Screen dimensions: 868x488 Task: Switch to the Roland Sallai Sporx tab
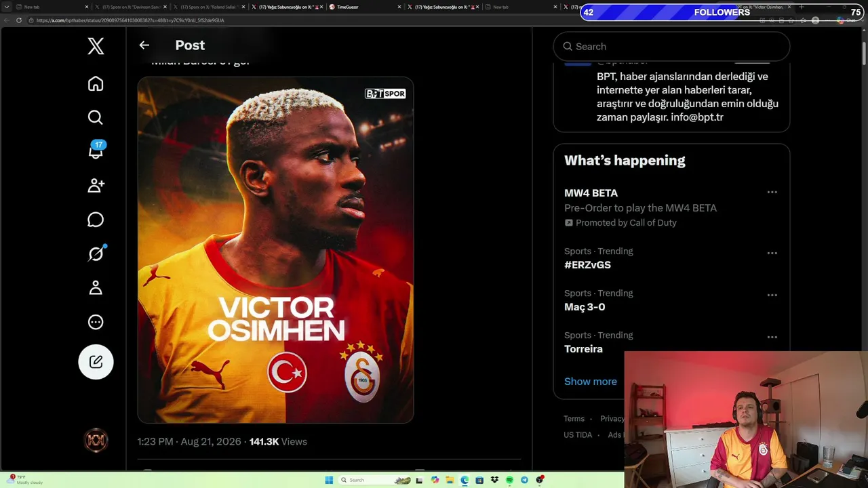pos(209,7)
